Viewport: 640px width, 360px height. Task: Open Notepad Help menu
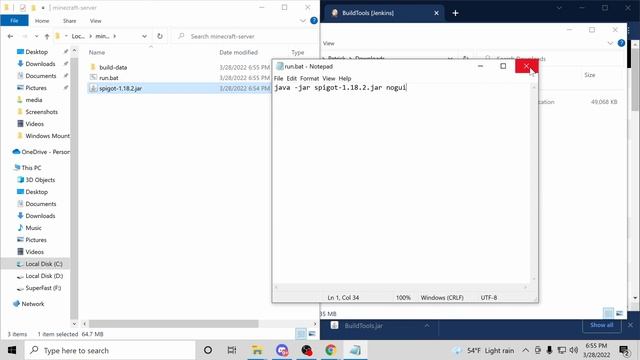[x=345, y=78]
